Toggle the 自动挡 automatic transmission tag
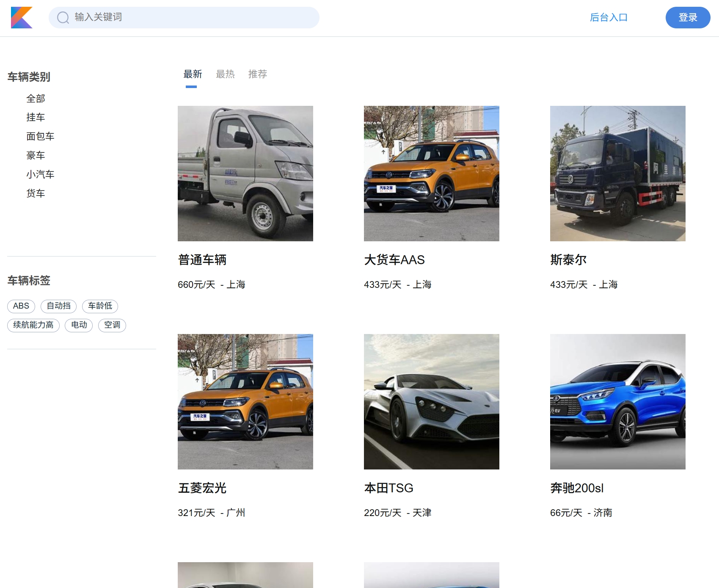 coord(58,306)
